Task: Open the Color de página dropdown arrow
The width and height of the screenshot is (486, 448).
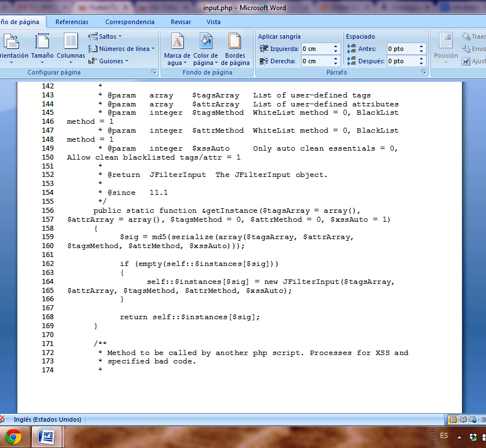Action: [216, 63]
